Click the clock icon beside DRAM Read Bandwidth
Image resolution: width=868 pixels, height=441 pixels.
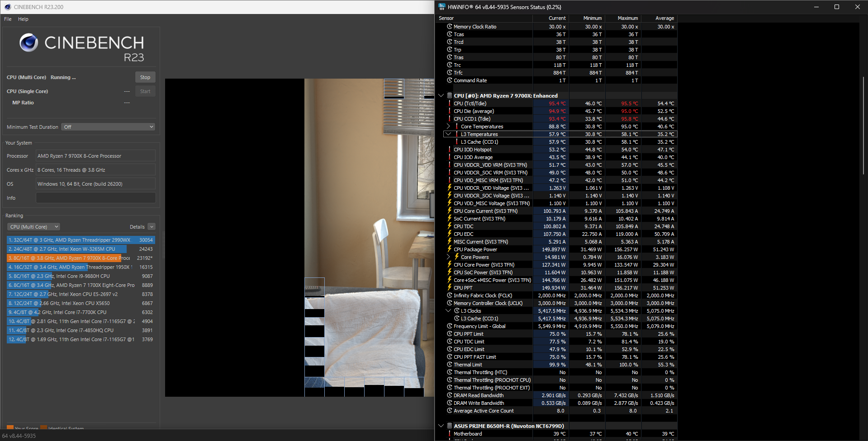tap(450, 395)
